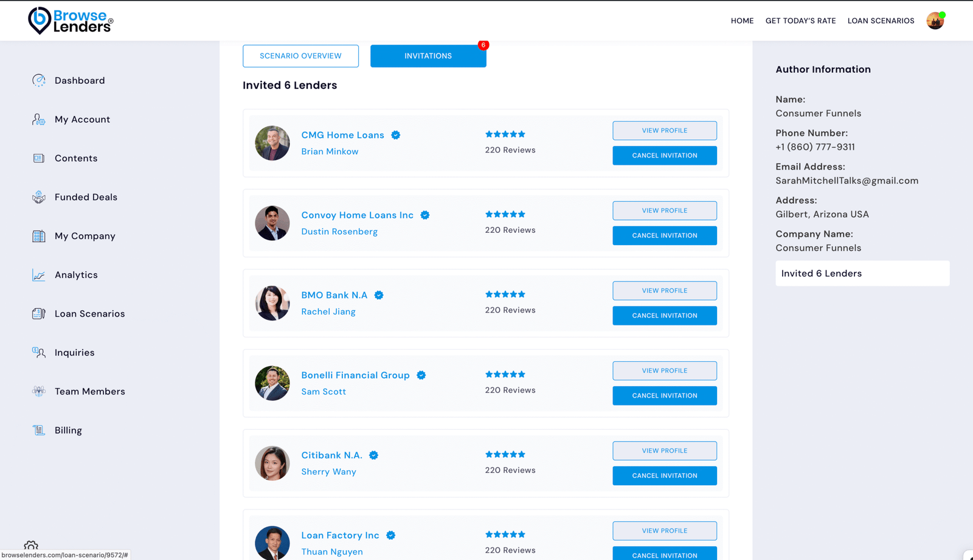Open Brian Minkow's profile photo

[272, 143]
